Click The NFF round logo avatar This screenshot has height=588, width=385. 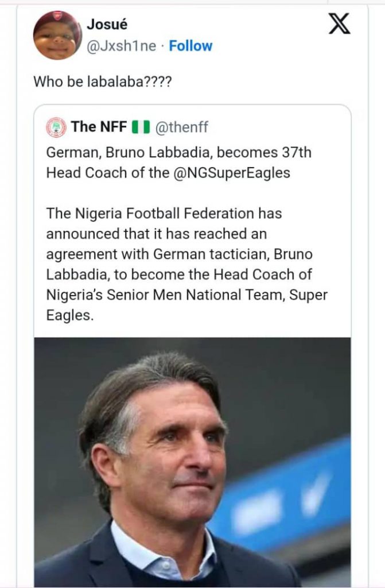[56, 127]
